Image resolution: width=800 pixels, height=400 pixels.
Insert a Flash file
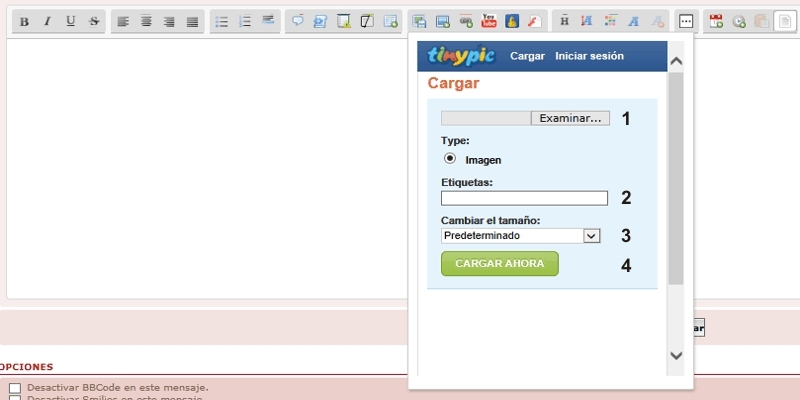coord(535,21)
